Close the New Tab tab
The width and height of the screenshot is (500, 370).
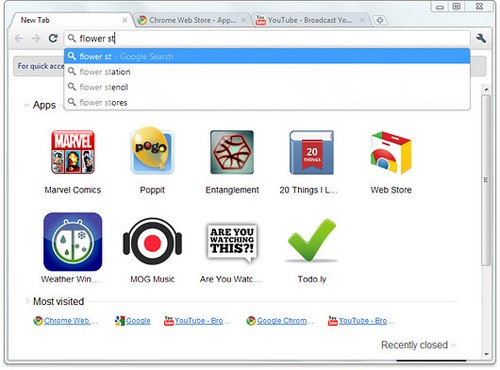(x=125, y=20)
